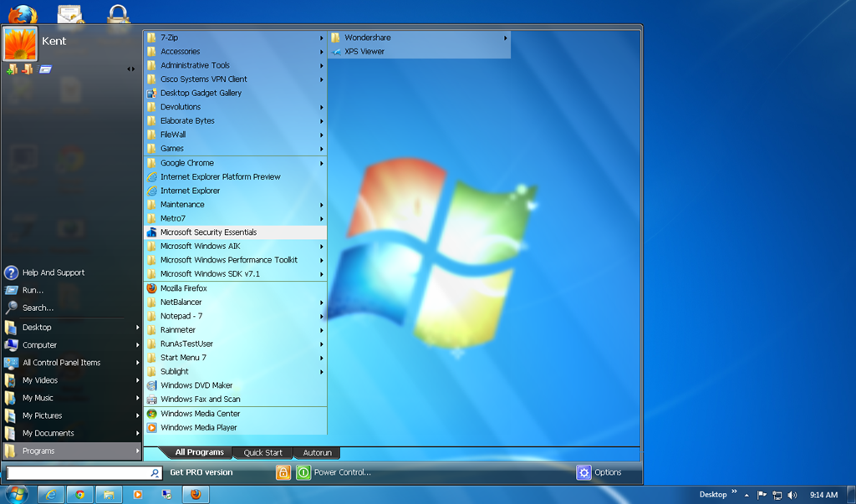
Task: Click Kent's flower user picture
Action: point(20,43)
